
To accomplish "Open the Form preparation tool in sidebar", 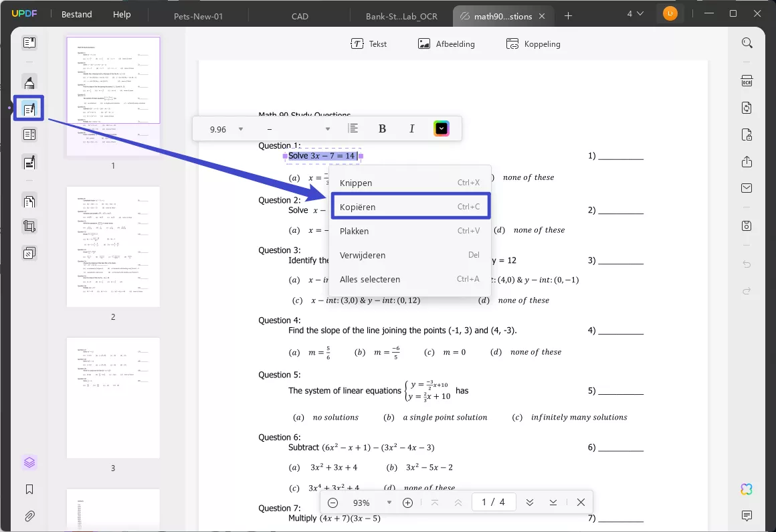I will (x=29, y=135).
